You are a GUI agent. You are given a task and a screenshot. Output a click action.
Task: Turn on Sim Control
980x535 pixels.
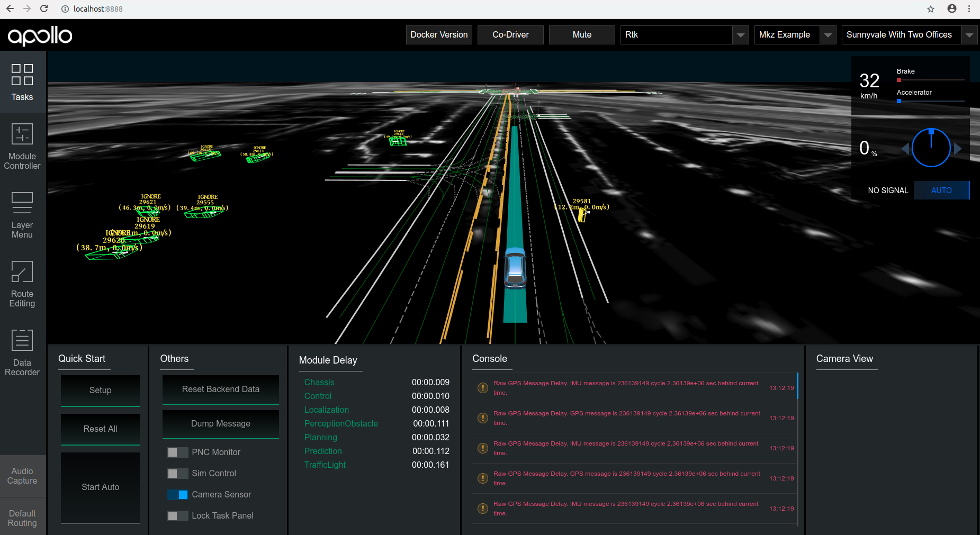[x=178, y=473]
